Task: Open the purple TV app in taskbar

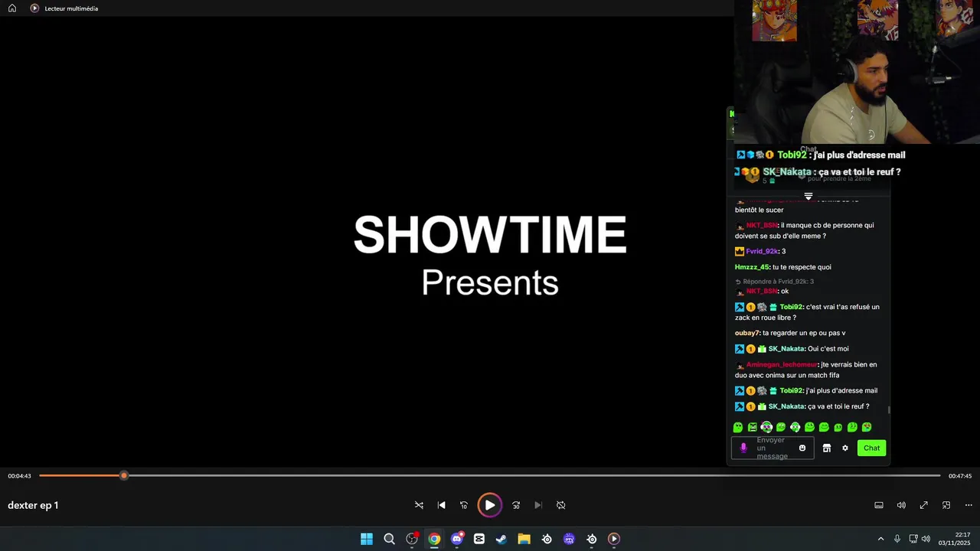Action: tap(569, 539)
